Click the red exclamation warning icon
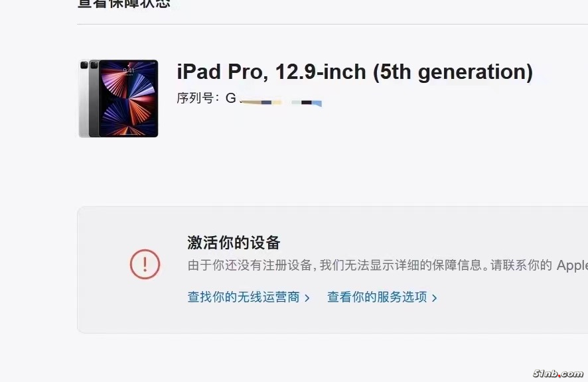 coord(145,264)
